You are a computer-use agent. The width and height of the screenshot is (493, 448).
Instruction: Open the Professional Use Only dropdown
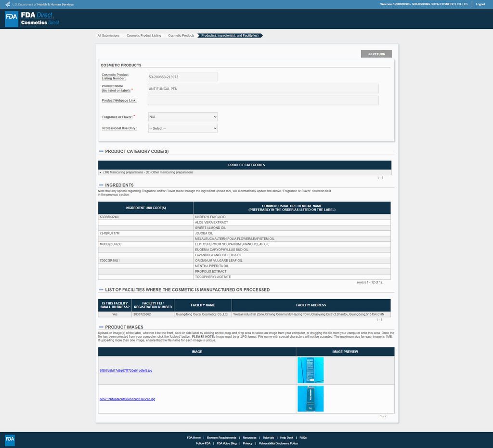[182, 128]
